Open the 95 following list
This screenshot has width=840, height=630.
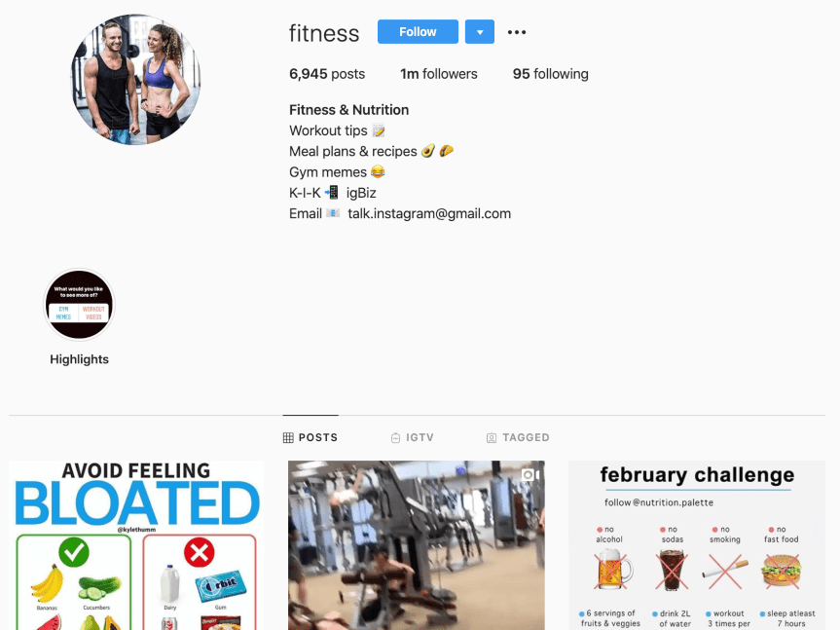[550, 74]
